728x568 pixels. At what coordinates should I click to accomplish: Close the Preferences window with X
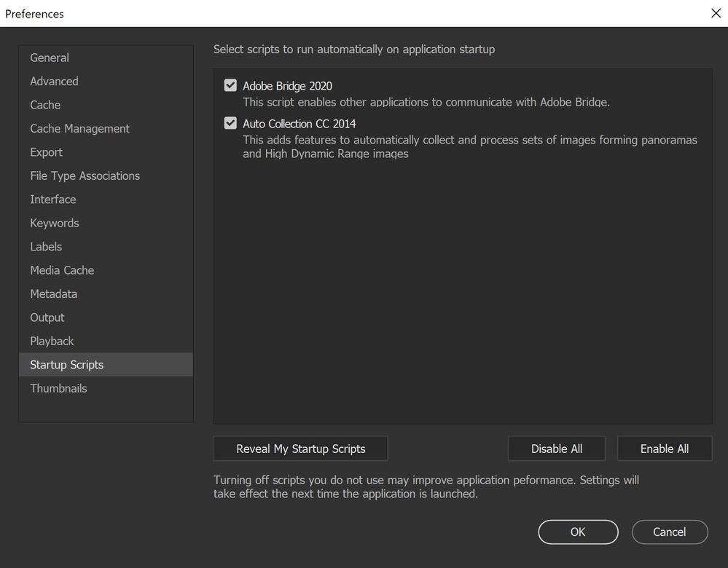pos(716,13)
